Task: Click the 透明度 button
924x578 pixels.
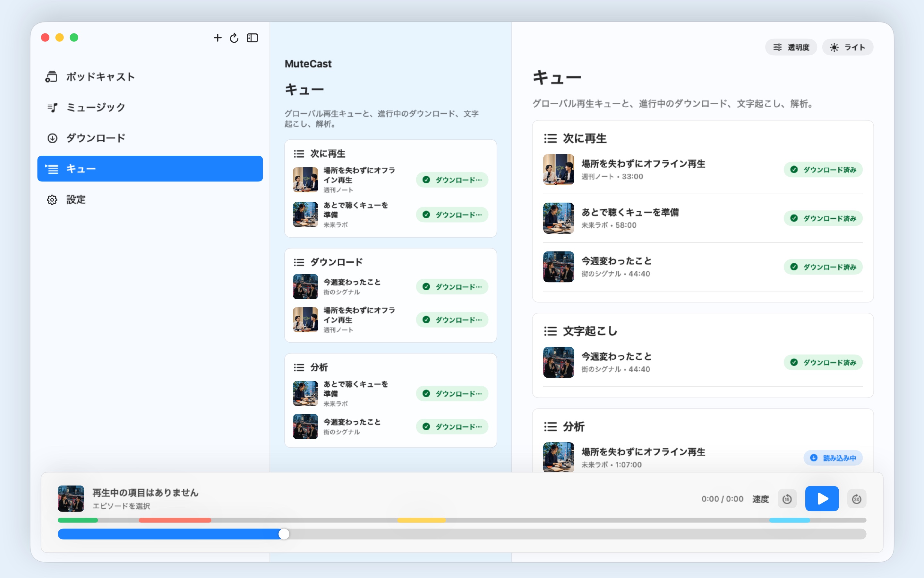Action: pyautogui.click(x=791, y=47)
